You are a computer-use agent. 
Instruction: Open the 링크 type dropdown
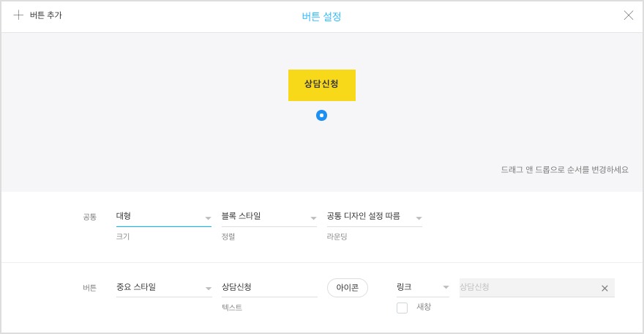coord(416,287)
